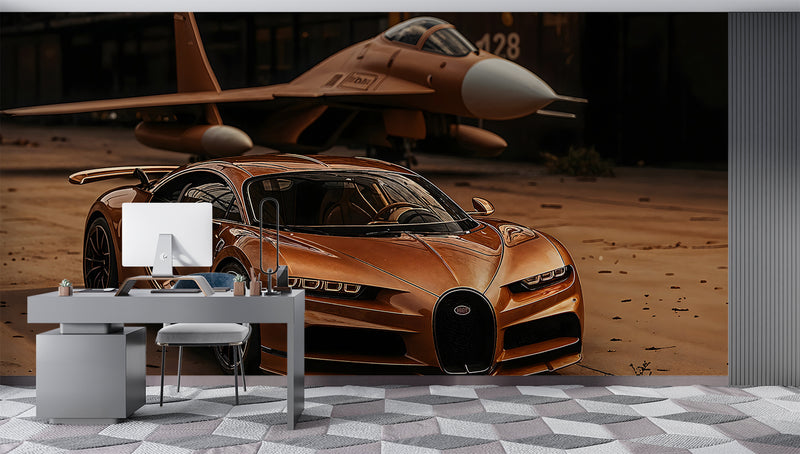Click the gray cabinet under the desk
Image resolution: width=800 pixels, height=454 pixels.
coord(90,372)
